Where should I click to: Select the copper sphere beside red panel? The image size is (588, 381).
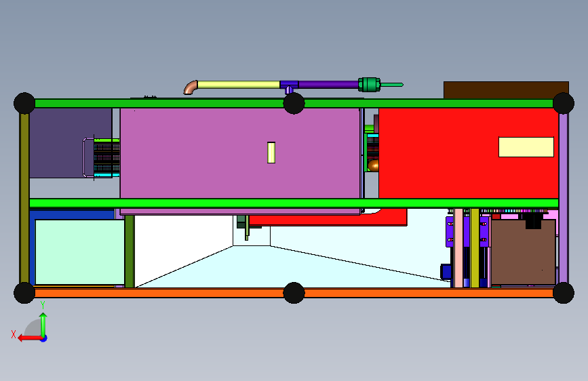click(x=374, y=165)
